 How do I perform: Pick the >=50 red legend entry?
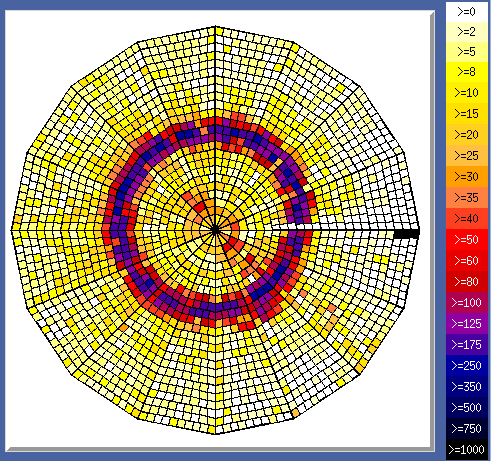point(467,239)
